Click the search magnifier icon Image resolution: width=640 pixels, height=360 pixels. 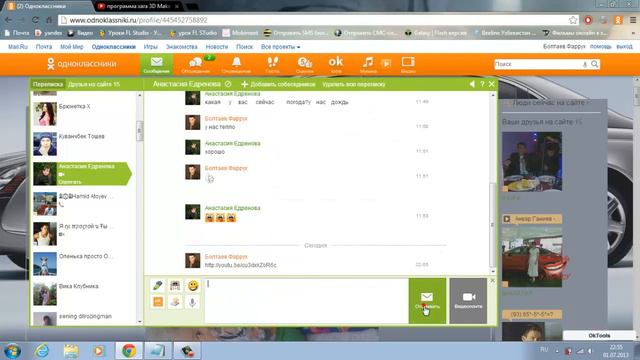[595, 64]
